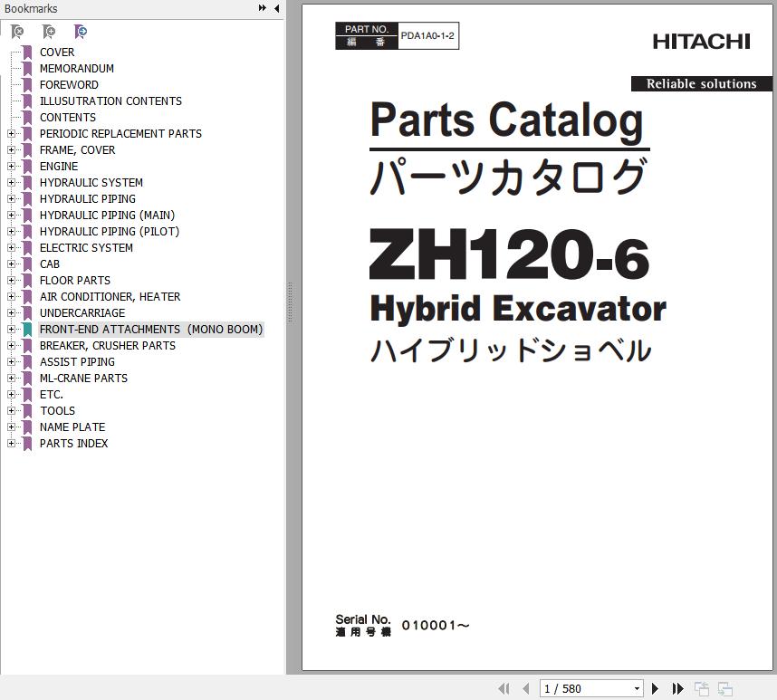This screenshot has width=777, height=700.
Task: Select AIR CONDITIONER, HEATER bookmark
Action: pos(110,297)
